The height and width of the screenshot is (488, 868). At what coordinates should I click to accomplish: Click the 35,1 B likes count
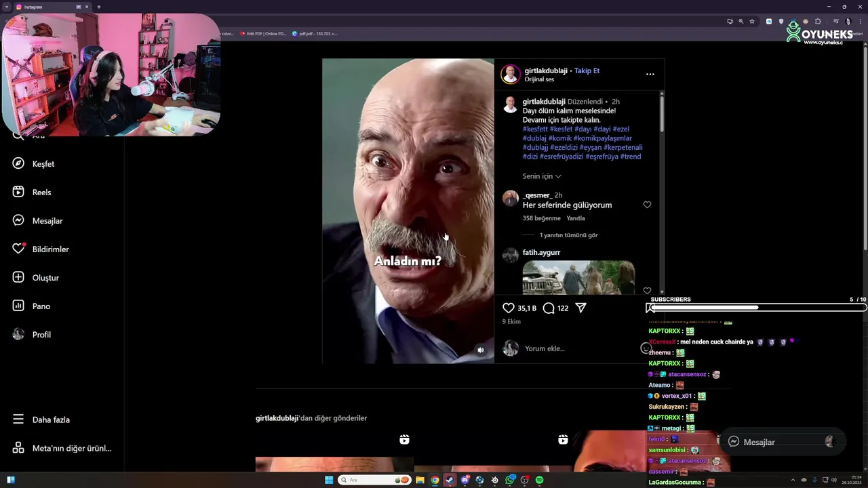click(527, 308)
